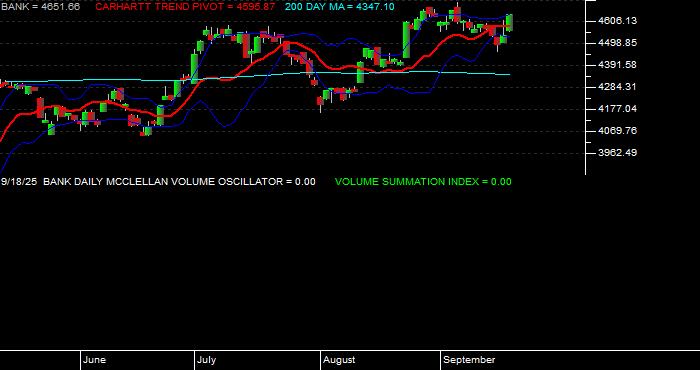Image resolution: width=700 pixels, height=370 pixels.
Task: Click the BANK DAILY MCCLELLAN VOLUME OSCILLATOR text
Action: point(163,182)
